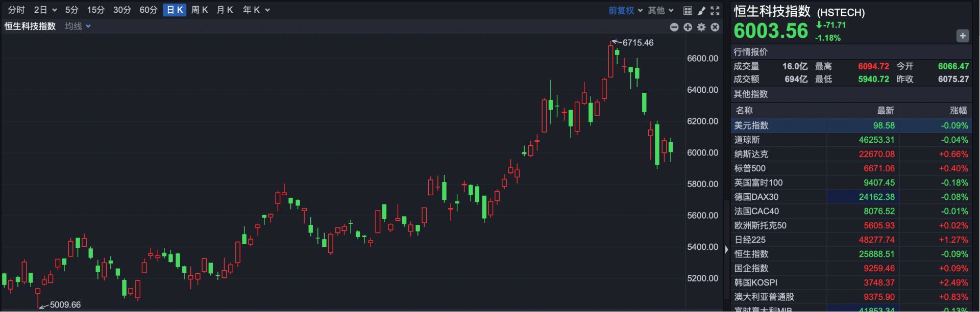Open the 均线 indicator dropdown
This screenshot has width=980, height=312.
[x=78, y=26]
